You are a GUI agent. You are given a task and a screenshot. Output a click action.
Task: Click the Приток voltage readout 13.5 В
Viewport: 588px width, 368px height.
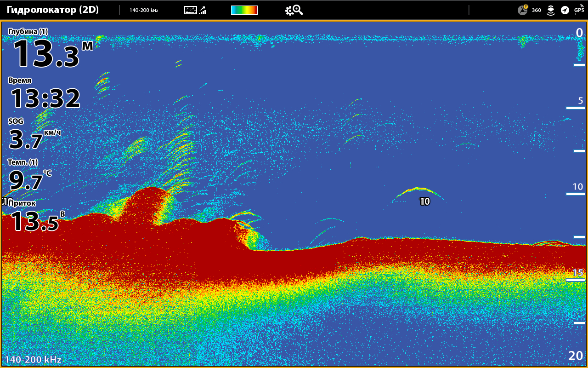(x=35, y=221)
